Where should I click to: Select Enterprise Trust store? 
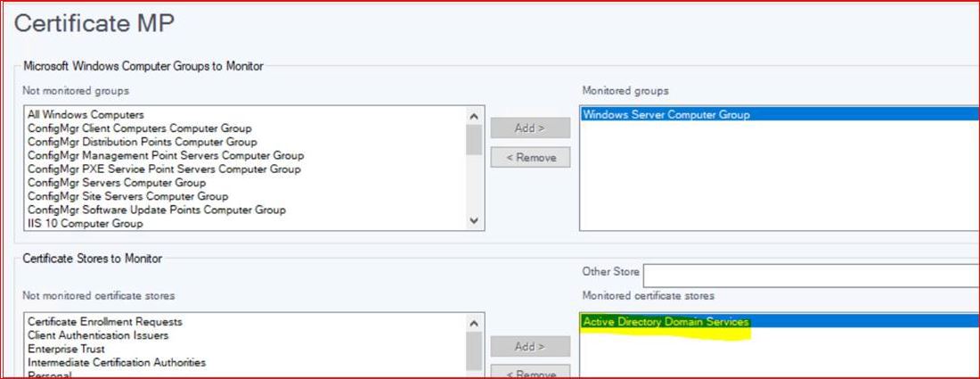(66, 349)
